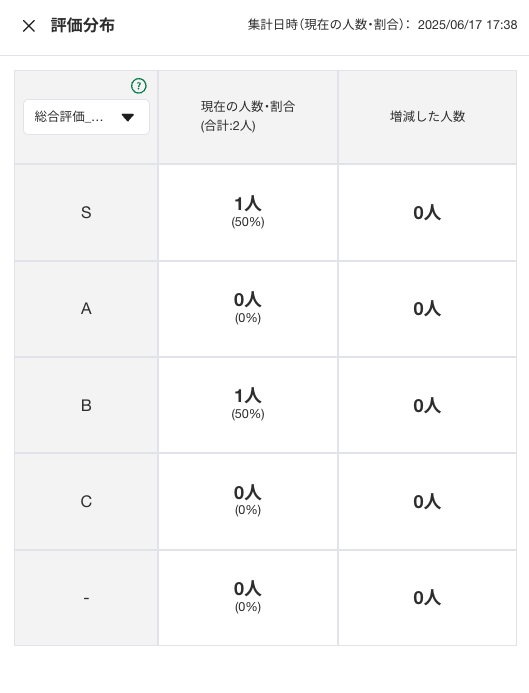Image resolution: width=529 pixels, height=693 pixels.
Task: Click the 現在の人数・割合 column header
Action: click(248, 117)
